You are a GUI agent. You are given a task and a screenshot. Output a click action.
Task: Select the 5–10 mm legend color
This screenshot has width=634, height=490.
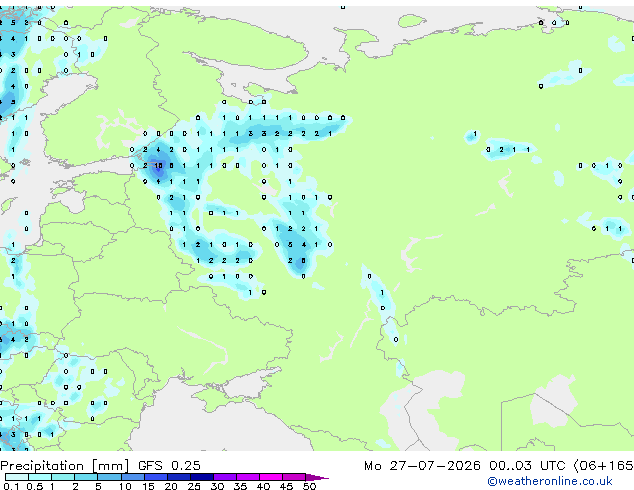[109, 477]
